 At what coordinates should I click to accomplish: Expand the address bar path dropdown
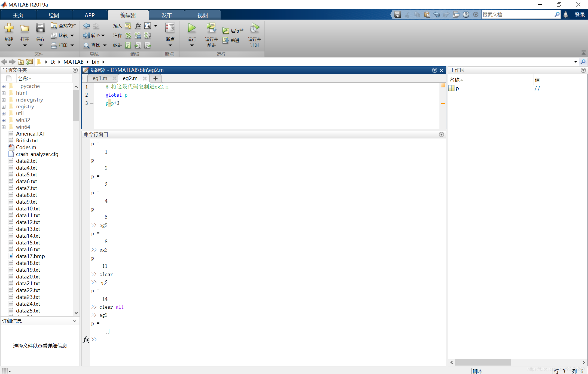(575, 62)
